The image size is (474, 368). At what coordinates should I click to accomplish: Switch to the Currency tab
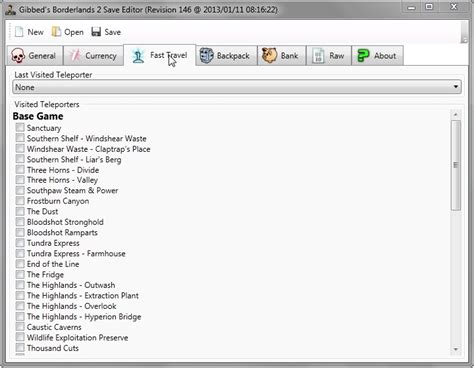pos(93,56)
